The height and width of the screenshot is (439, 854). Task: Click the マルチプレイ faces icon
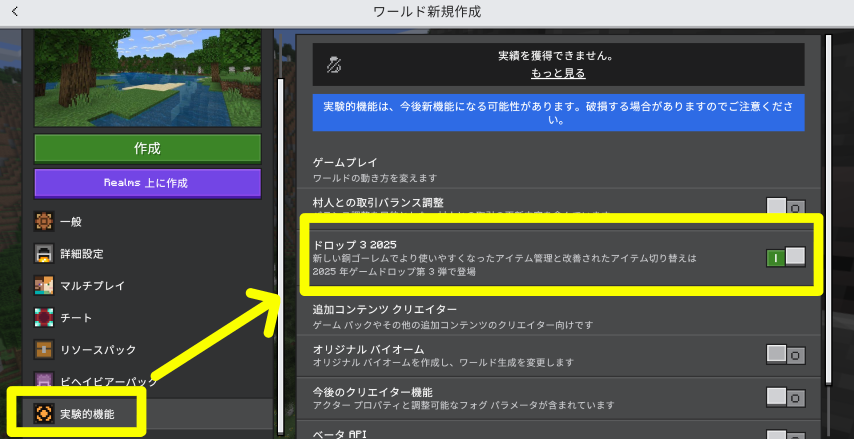[44, 285]
